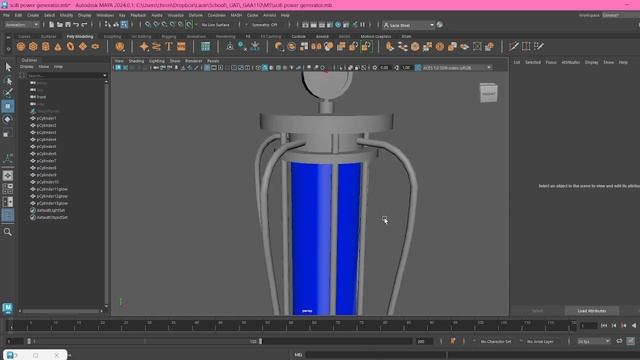Create a polygon plane from the shelf
The height and width of the screenshot is (360, 640).
(x=83, y=47)
